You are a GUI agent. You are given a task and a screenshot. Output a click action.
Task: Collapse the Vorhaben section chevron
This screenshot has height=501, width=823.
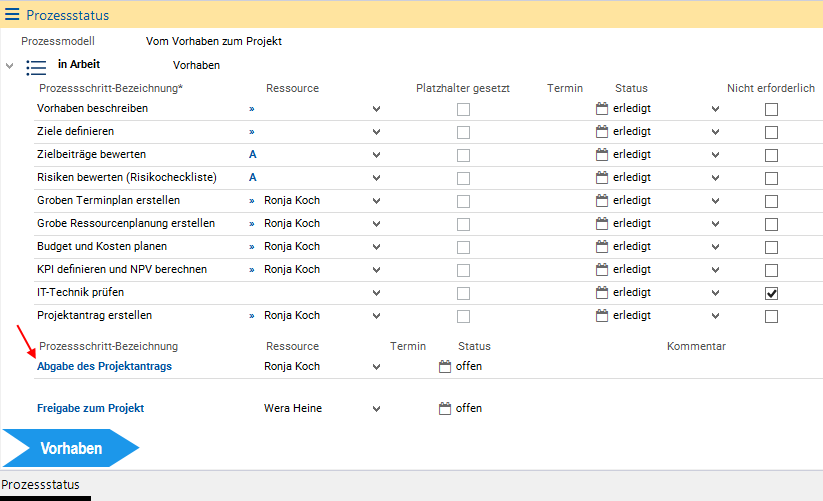10,67
